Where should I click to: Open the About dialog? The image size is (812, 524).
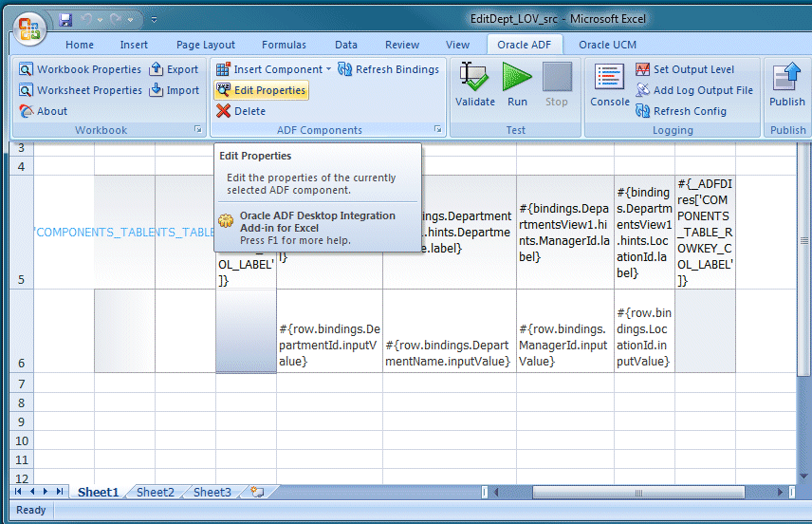pos(44,111)
